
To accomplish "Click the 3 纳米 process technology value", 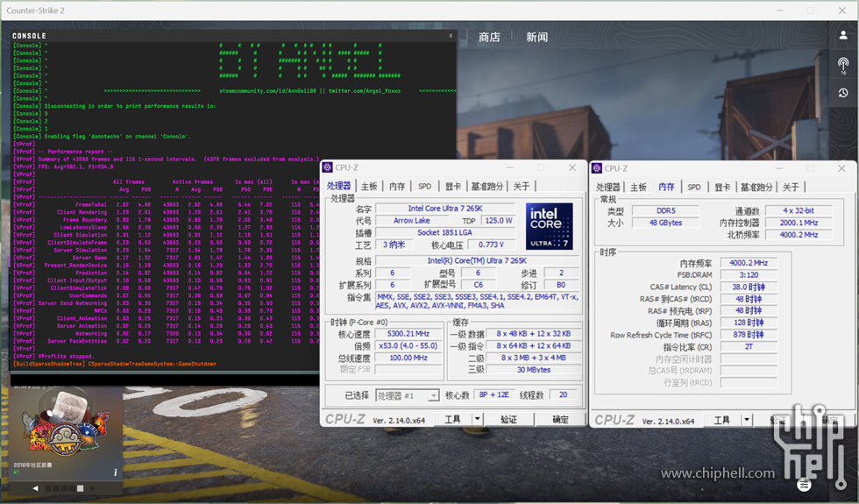I will coord(394,245).
